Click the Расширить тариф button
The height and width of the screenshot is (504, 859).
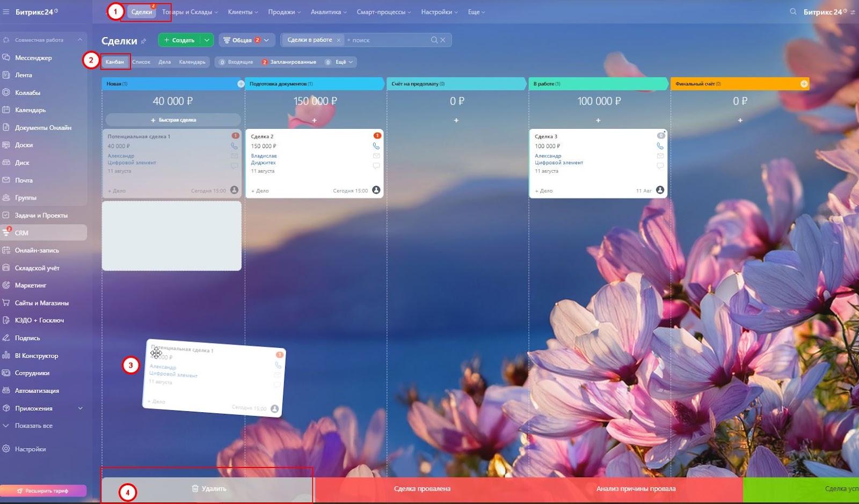point(43,491)
